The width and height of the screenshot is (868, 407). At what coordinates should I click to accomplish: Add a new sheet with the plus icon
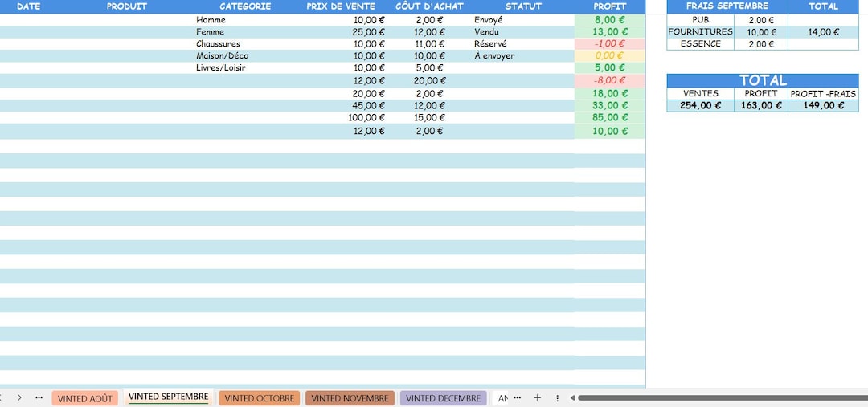tap(536, 397)
